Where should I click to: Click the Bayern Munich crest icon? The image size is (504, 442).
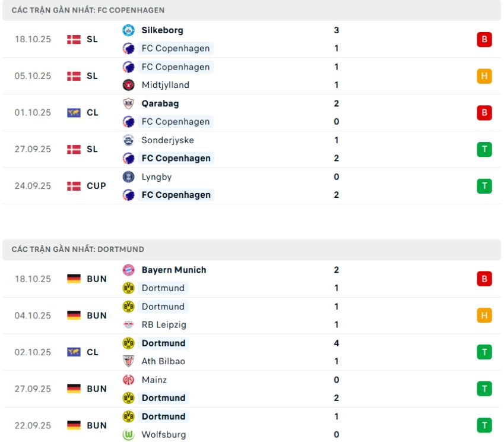128,270
